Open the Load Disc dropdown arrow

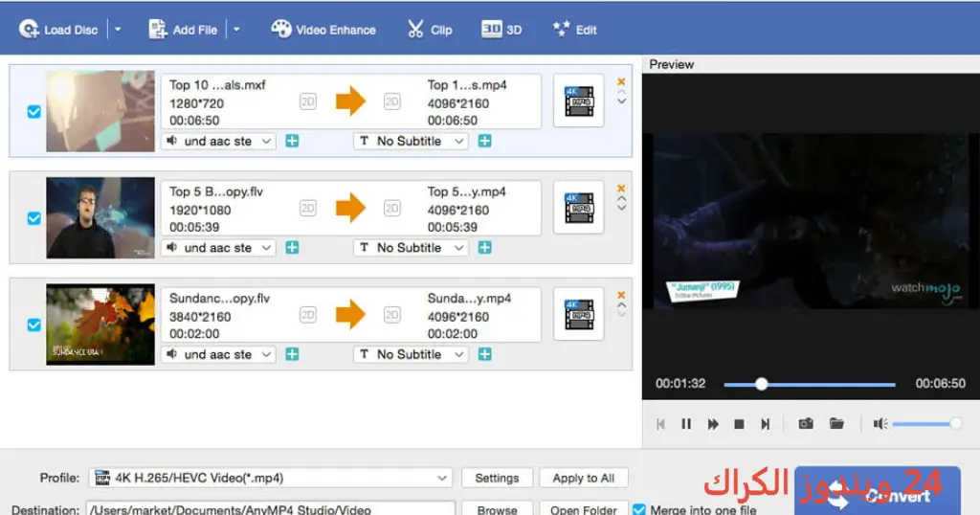point(118,30)
